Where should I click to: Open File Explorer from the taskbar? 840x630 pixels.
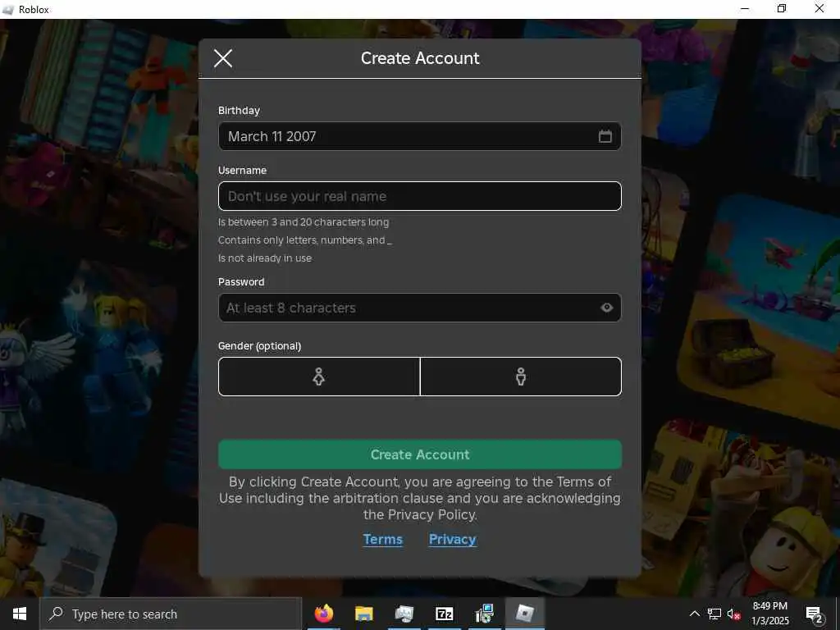tap(363, 614)
